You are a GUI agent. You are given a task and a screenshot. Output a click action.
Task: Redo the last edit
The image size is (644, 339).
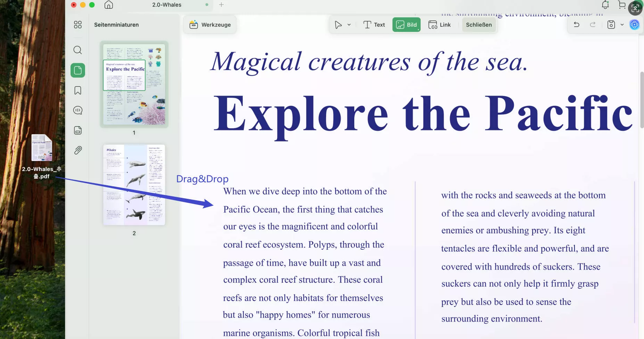[x=593, y=24]
